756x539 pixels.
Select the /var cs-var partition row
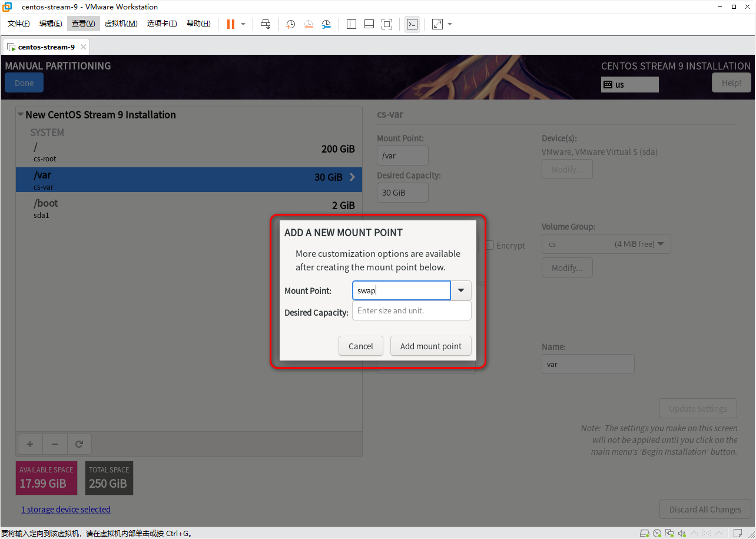[189, 180]
